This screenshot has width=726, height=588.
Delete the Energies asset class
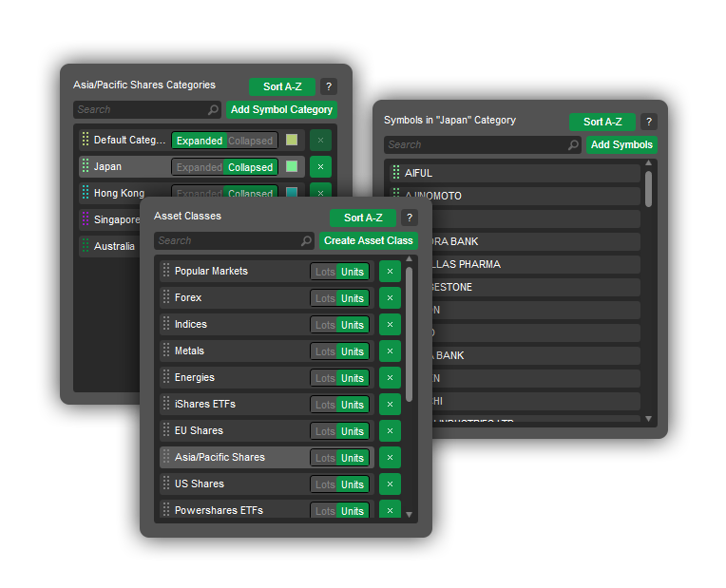390,378
